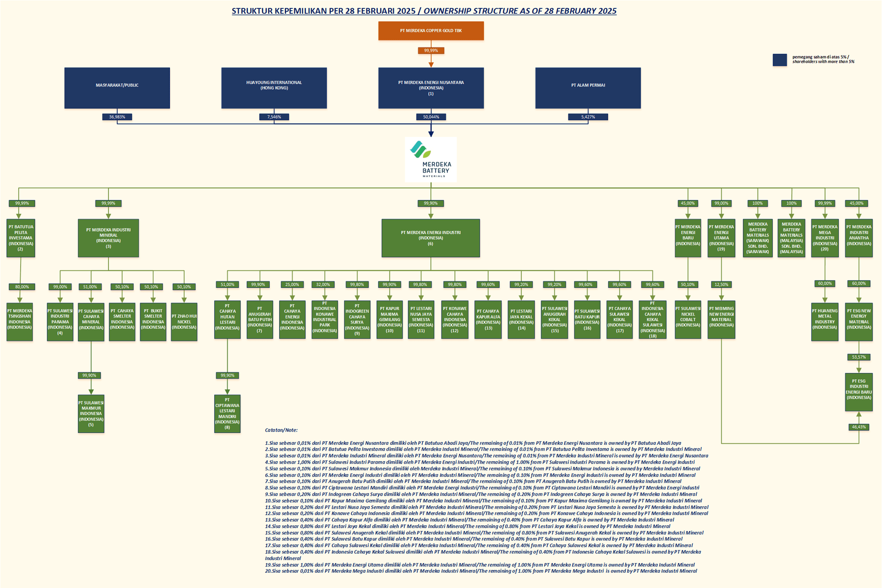Select PT Meiming New Energi Material box
Image resolution: width=882 pixels, height=588 pixels.
click(x=721, y=319)
